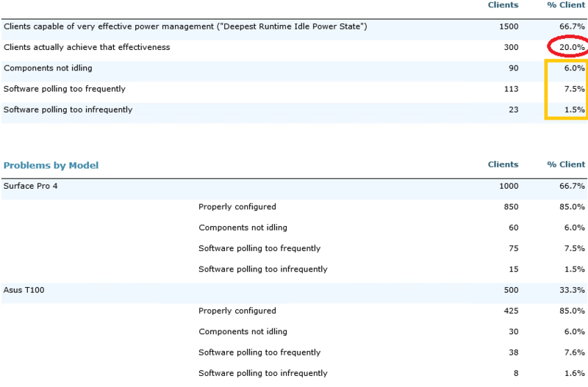Click the 300 clients count cell
588x387 pixels.
pos(510,48)
